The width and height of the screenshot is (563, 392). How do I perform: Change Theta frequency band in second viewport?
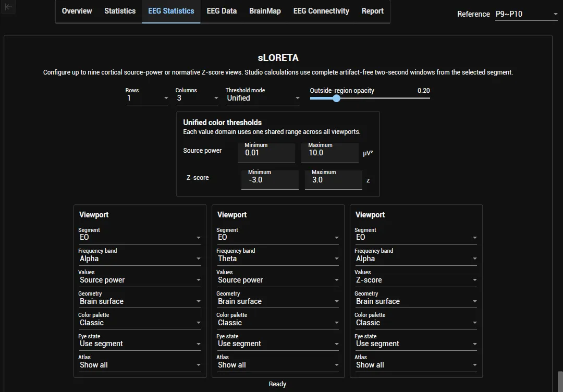[x=278, y=259]
